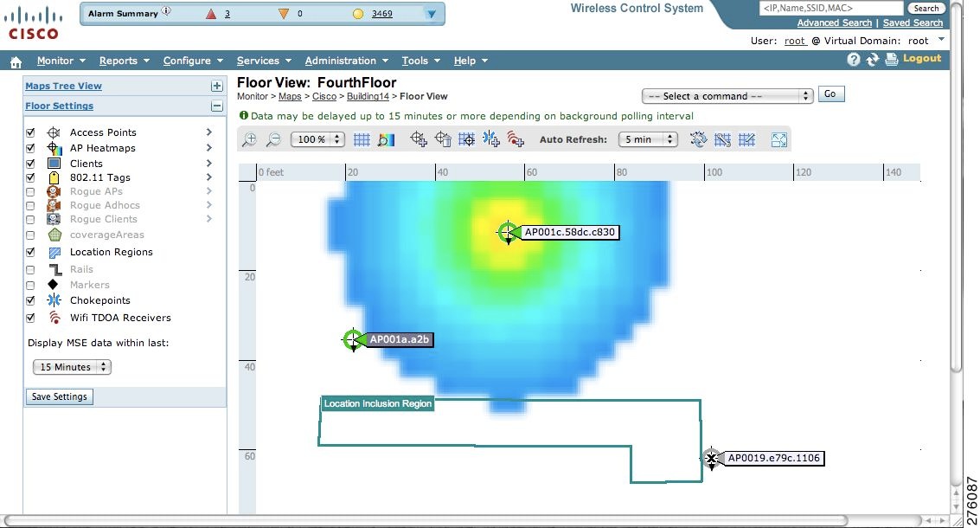The image size is (980, 528).
Task: Click the Add Access Points icon
Action: pos(419,139)
